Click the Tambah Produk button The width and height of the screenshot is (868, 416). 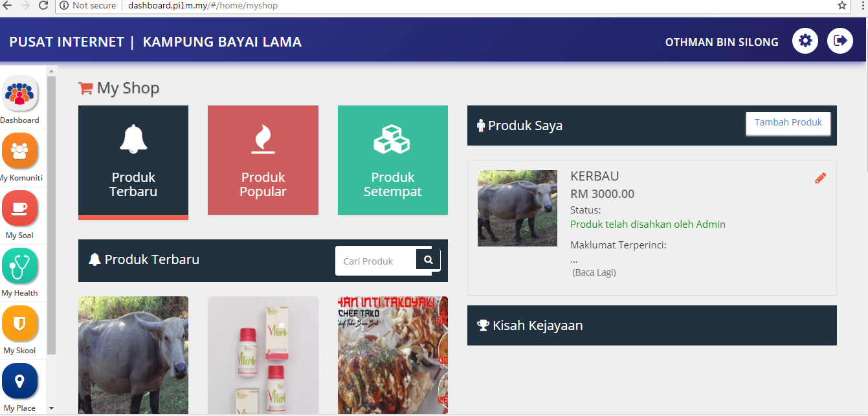[x=788, y=123]
